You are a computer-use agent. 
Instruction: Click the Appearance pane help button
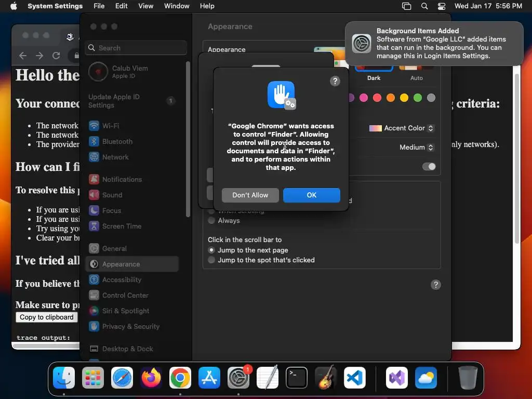(x=436, y=285)
